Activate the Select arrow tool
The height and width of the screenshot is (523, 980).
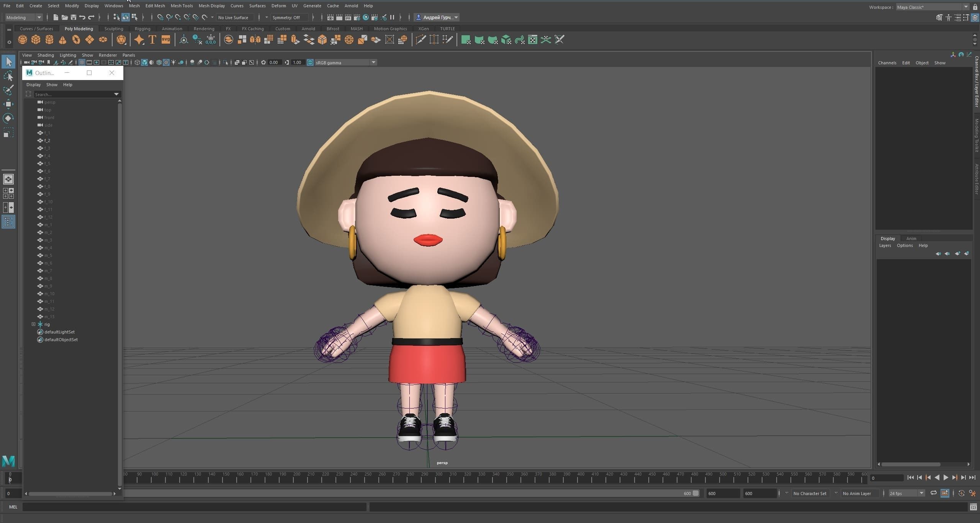[x=8, y=62]
